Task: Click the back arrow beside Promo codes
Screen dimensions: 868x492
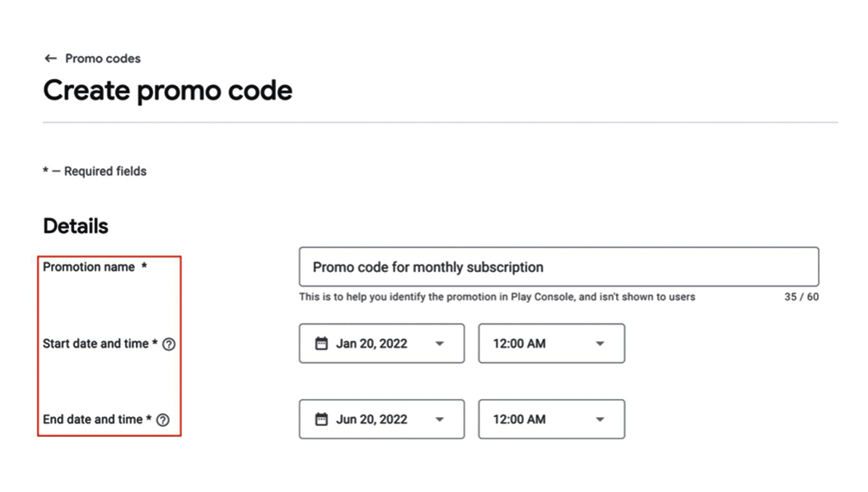Action: pos(50,59)
